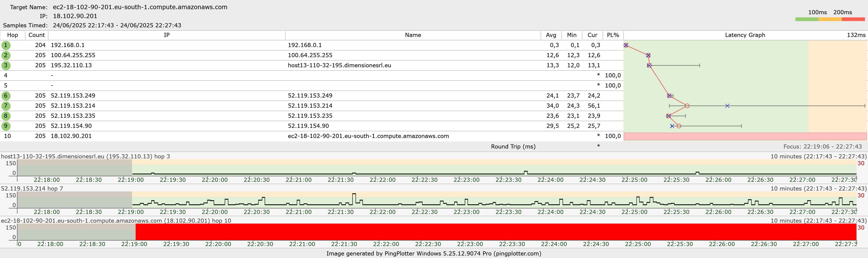Click hop 7's blue X current-latency marker
Viewport: 868px width, 258px height.
727,106
